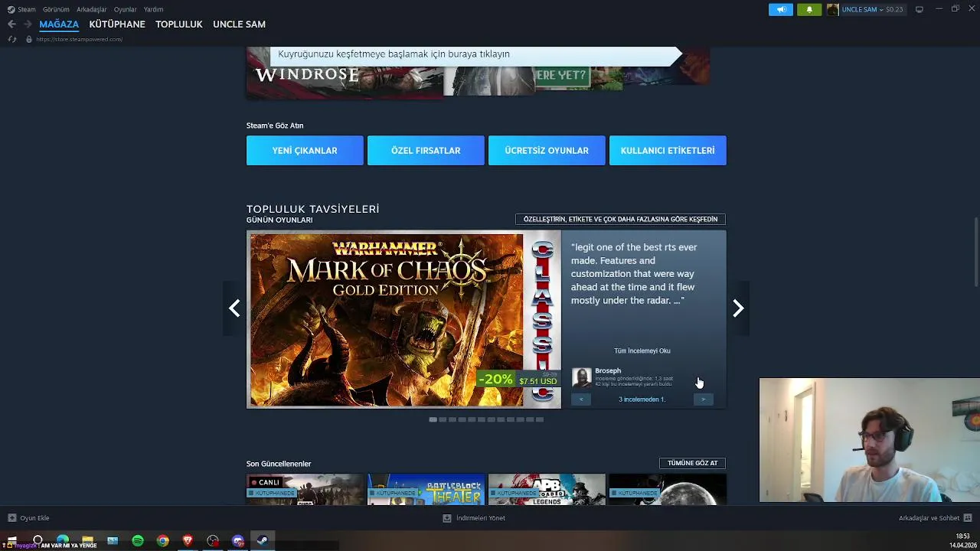Viewport: 980px width, 551px height.
Task: Click the ÖZEL FIRSATLAR button
Action: (426, 151)
